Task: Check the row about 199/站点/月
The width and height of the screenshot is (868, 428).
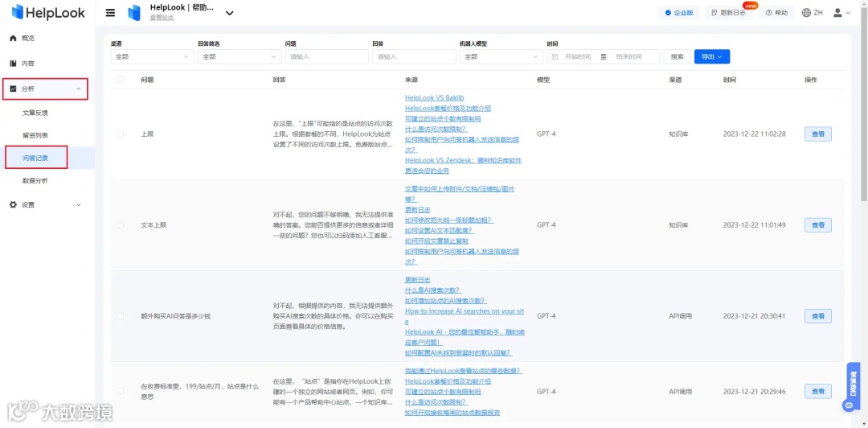Action: [120, 392]
